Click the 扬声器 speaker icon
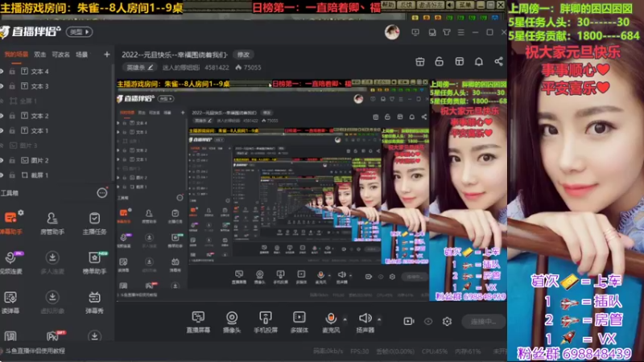644x362 pixels. 365,318
